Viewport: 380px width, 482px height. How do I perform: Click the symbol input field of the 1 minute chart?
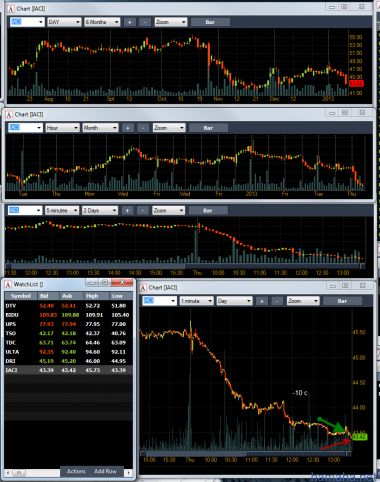coord(159,301)
